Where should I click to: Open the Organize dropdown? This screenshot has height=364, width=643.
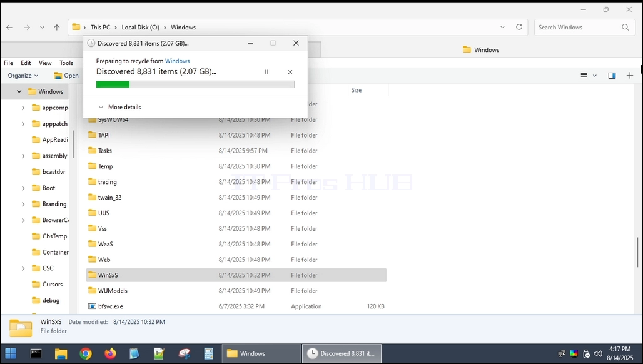[23, 76]
